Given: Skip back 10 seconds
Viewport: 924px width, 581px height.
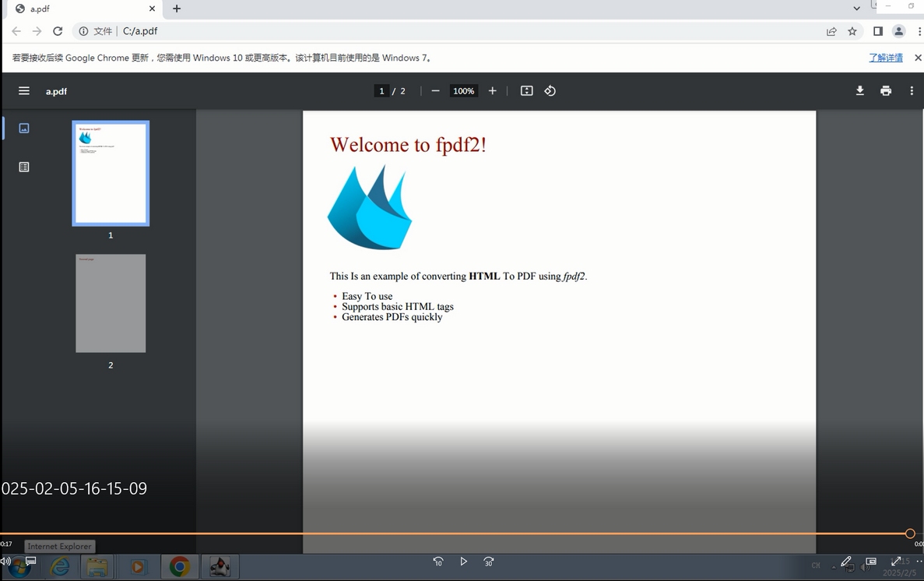Looking at the screenshot, I should click(437, 562).
